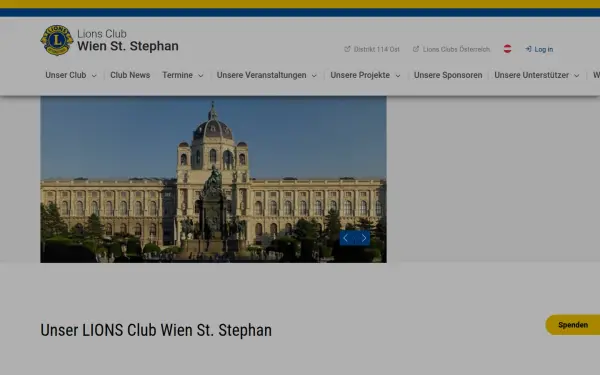Click the Log in arrow icon

[x=528, y=49]
